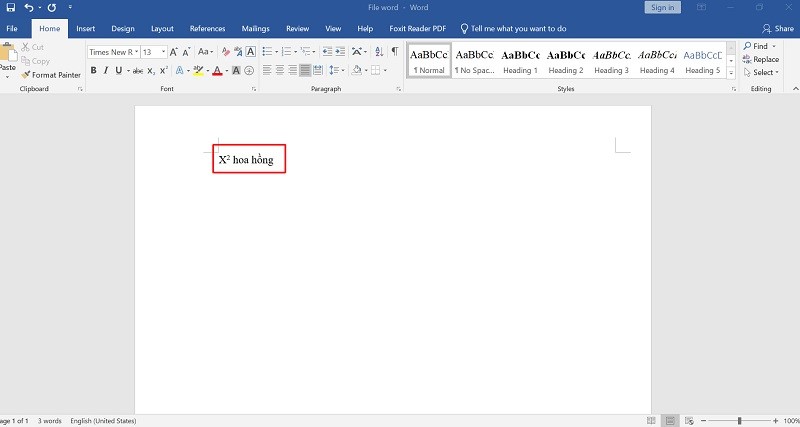Click the Copy command
The image size is (800, 427).
(36, 61)
